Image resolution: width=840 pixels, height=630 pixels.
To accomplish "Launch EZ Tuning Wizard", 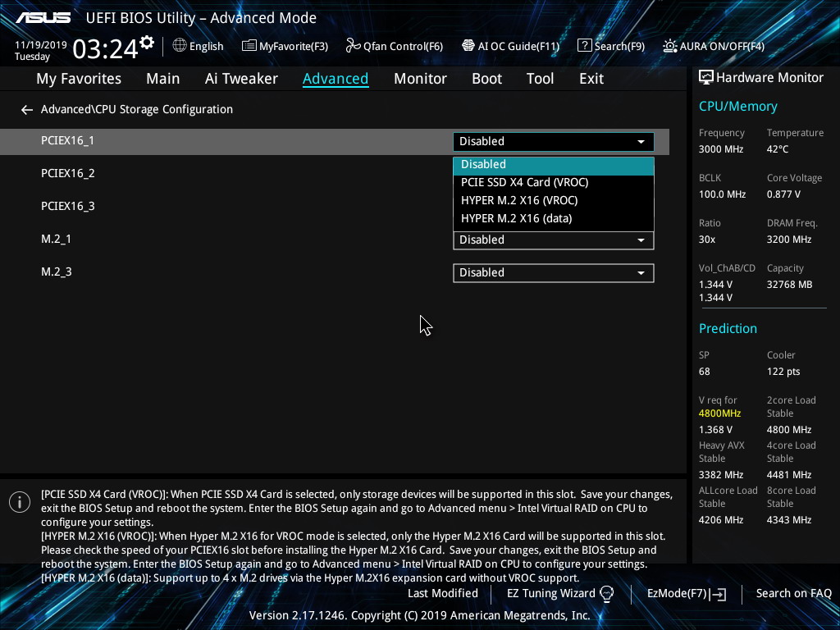I will (559, 594).
